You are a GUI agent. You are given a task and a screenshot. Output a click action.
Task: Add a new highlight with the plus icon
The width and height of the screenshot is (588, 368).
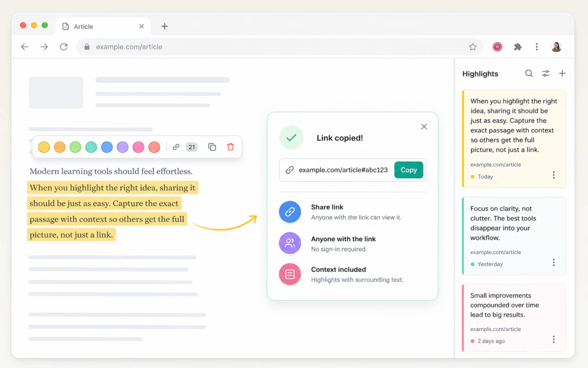tap(562, 74)
